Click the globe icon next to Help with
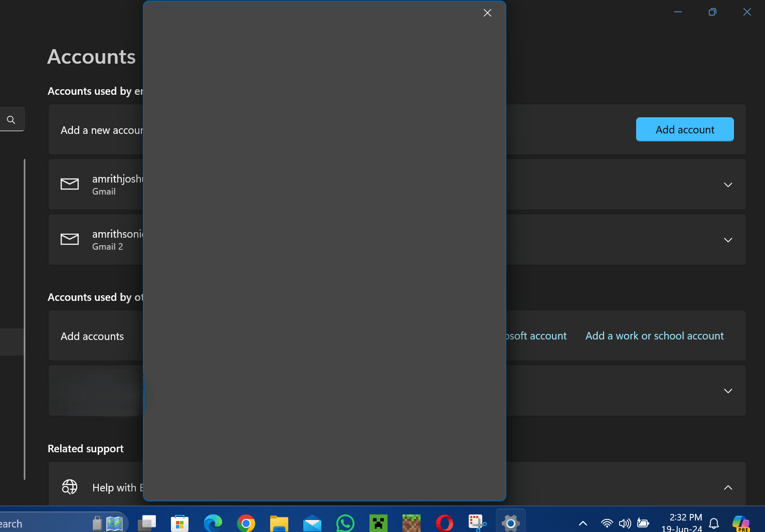The width and height of the screenshot is (765, 532). click(70, 487)
